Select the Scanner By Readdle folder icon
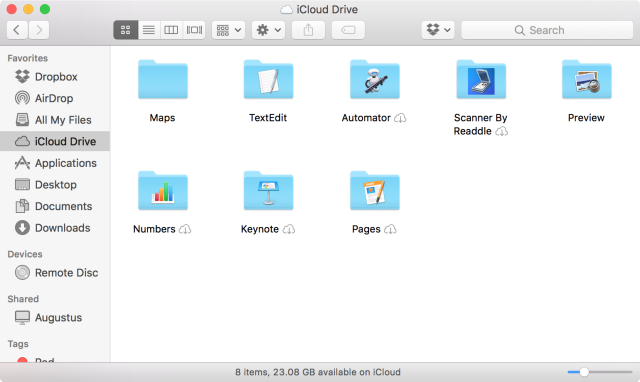This screenshot has width=640, height=382. [x=481, y=80]
